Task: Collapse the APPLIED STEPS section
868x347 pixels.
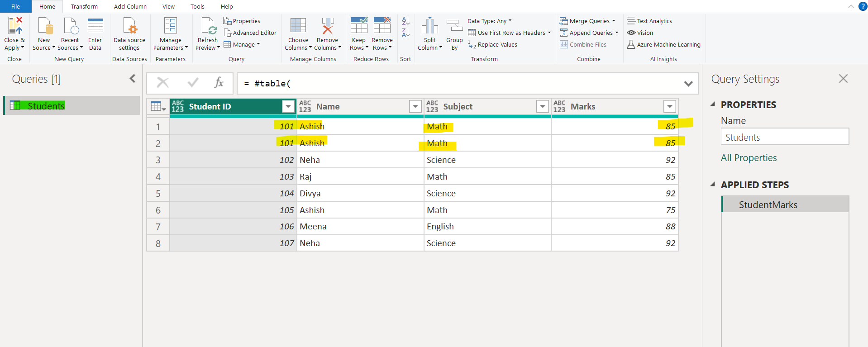Action: click(x=713, y=185)
